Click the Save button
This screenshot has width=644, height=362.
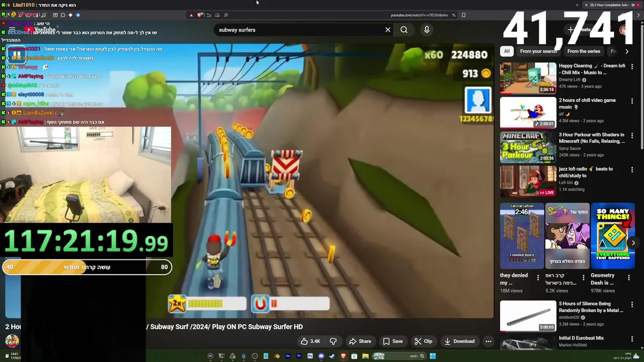[x=392, y=341]
